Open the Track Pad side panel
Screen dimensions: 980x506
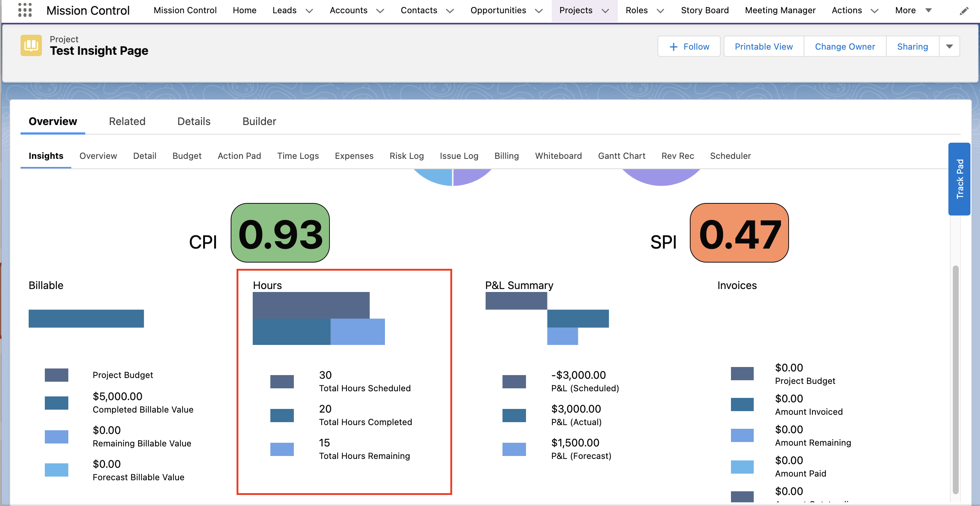[x=959, y=179]
